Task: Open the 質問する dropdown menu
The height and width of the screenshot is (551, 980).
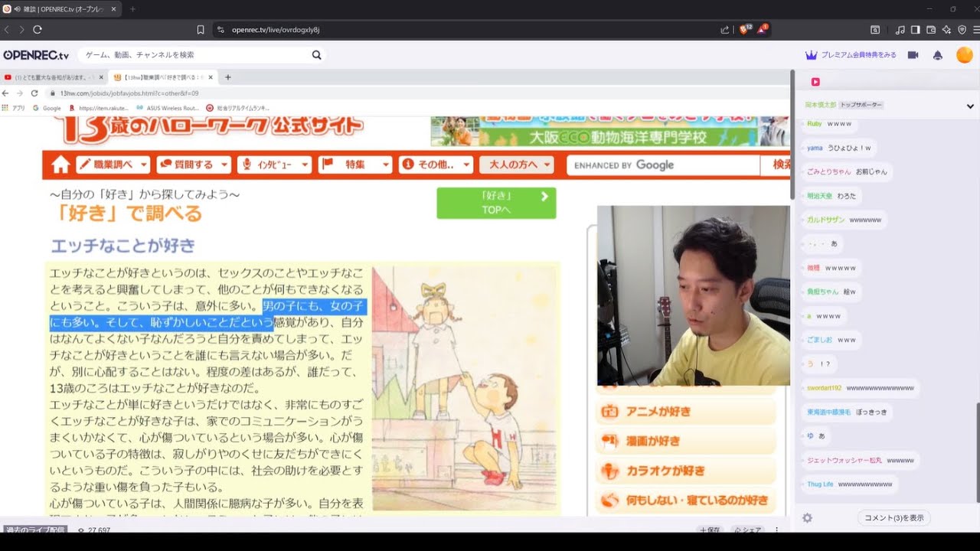Action: 194,165
